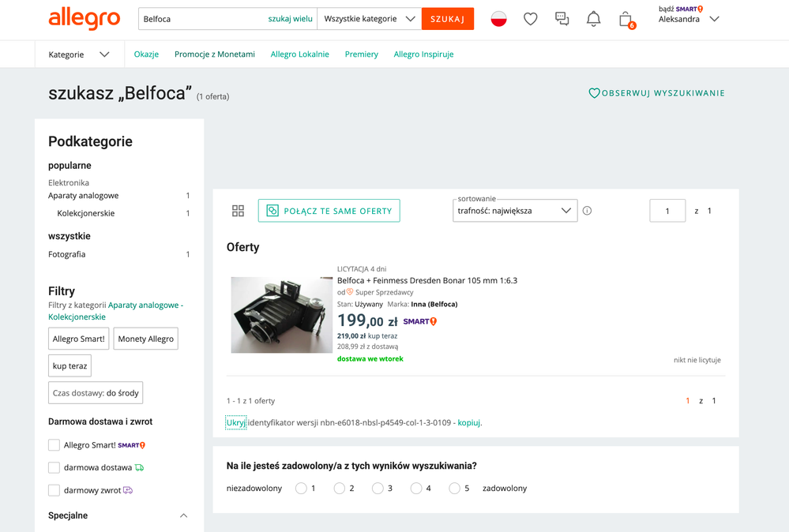Expand the sortowanie trafność dropdown

coord(515,211)
